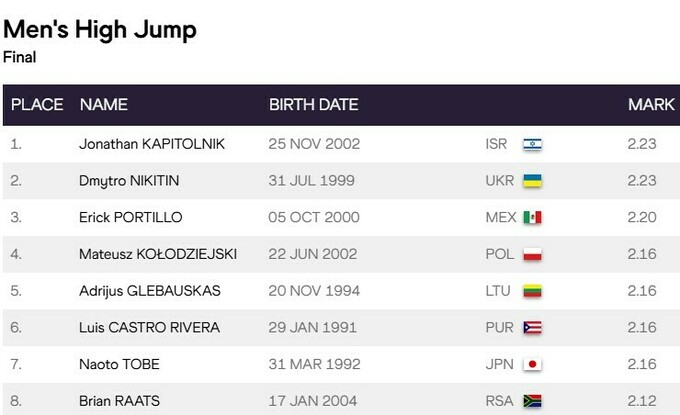Open Jonathan KAPITOLNIK athlete profile

click(x=152, y=144)
